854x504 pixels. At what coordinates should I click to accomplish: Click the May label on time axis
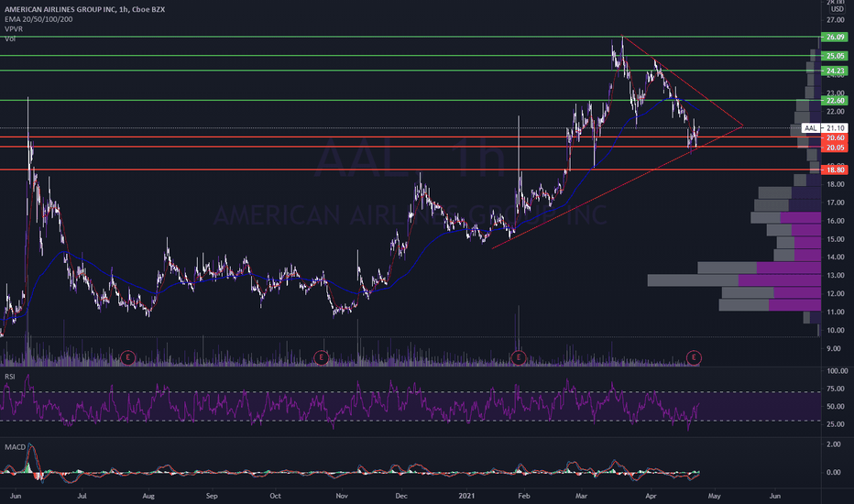[x=714, y=496]
